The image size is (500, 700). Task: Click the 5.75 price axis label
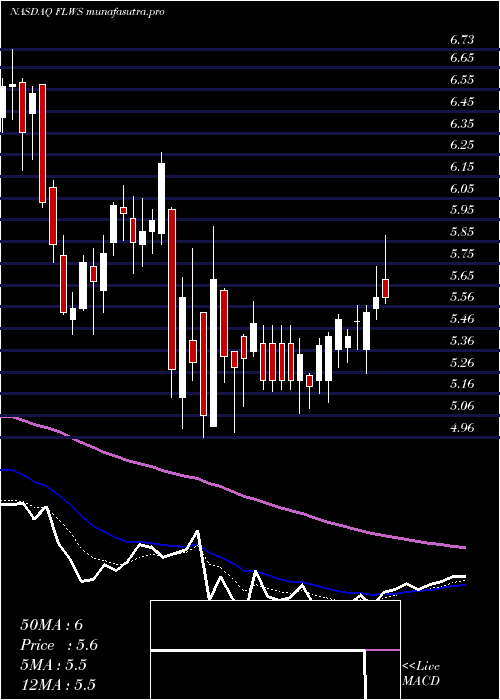tap(462, 254)
